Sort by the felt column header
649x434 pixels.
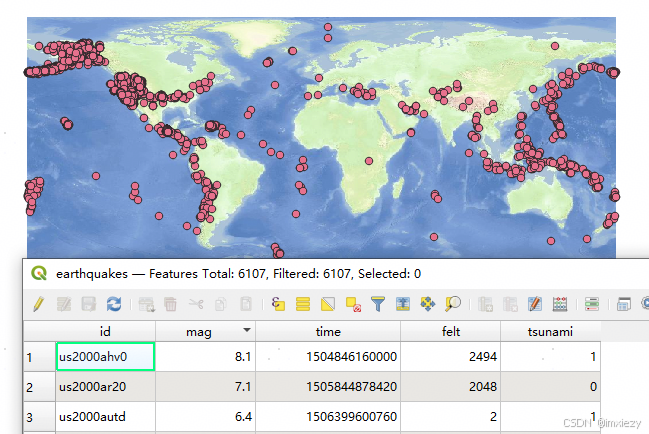click(x=450, y=331)
